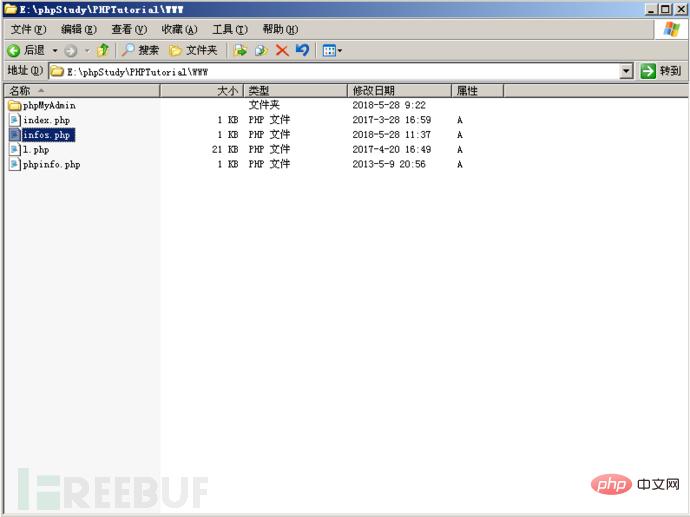The height and width of the screenshot is (517, 690).
Task: Select the l.php file icon
Action: point(15,150)
